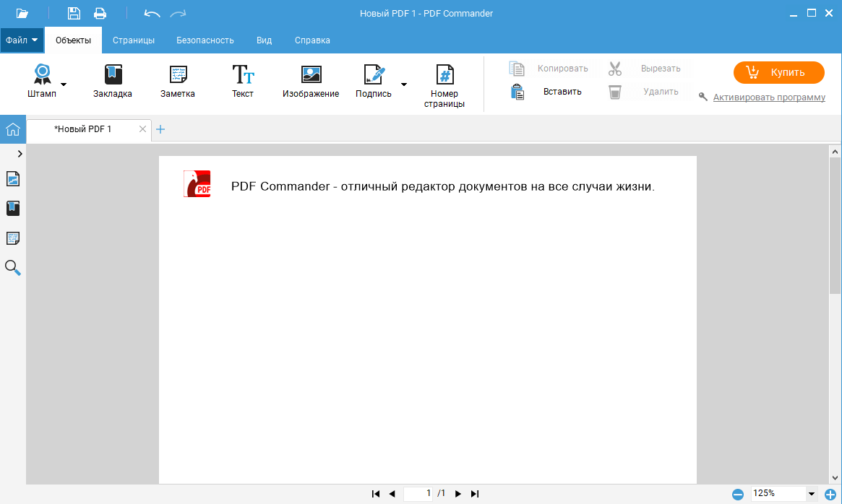Open the Вид tab
This screenshot has height=504, width=842.
pyautogui.click(x=265, y=40)
